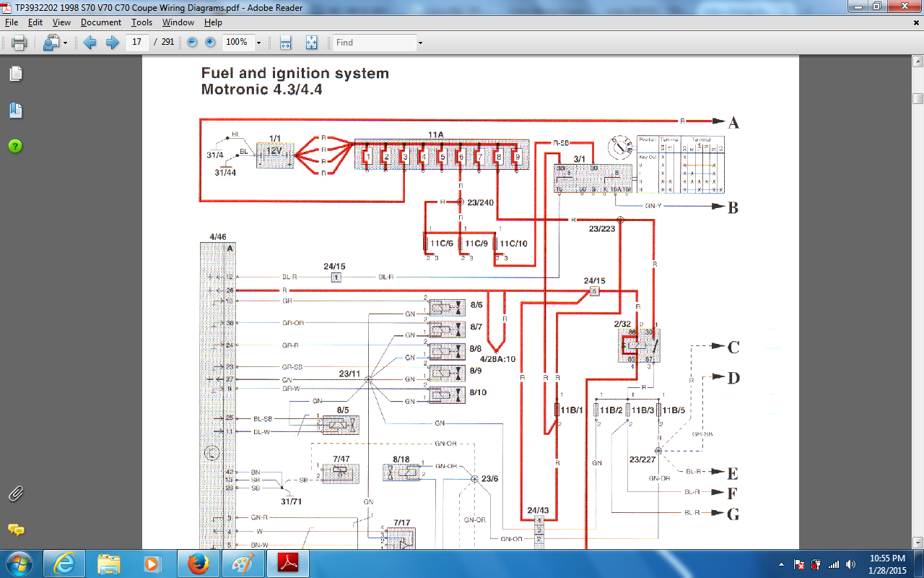Open the Pages thumbnail panel in sidebar

coord(15,74)
